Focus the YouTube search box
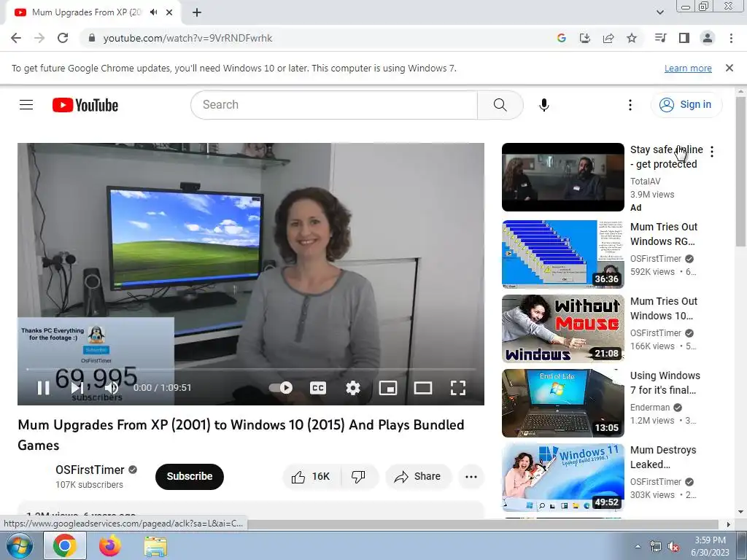The height and width of the screenshot is (560, 747). tap(334, 105)
